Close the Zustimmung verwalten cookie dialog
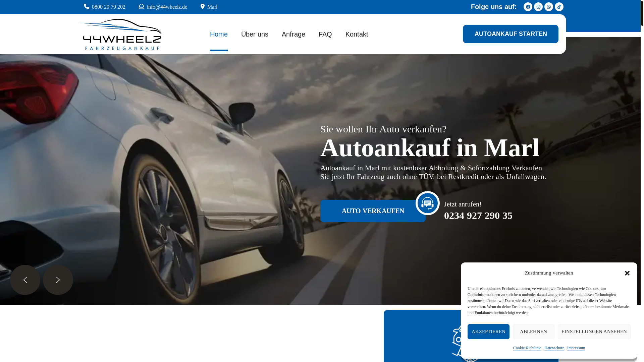The width and height of the screenshot is (644, 362). coord(627,273)
